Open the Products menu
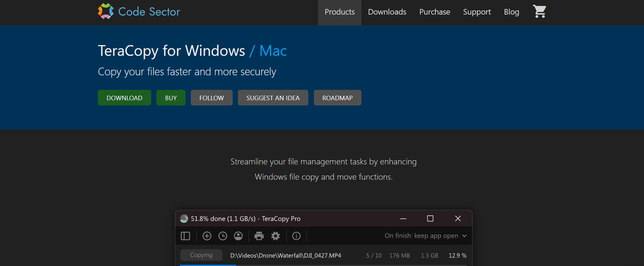Viewport: 644px width, 266px height. [340, 12]
